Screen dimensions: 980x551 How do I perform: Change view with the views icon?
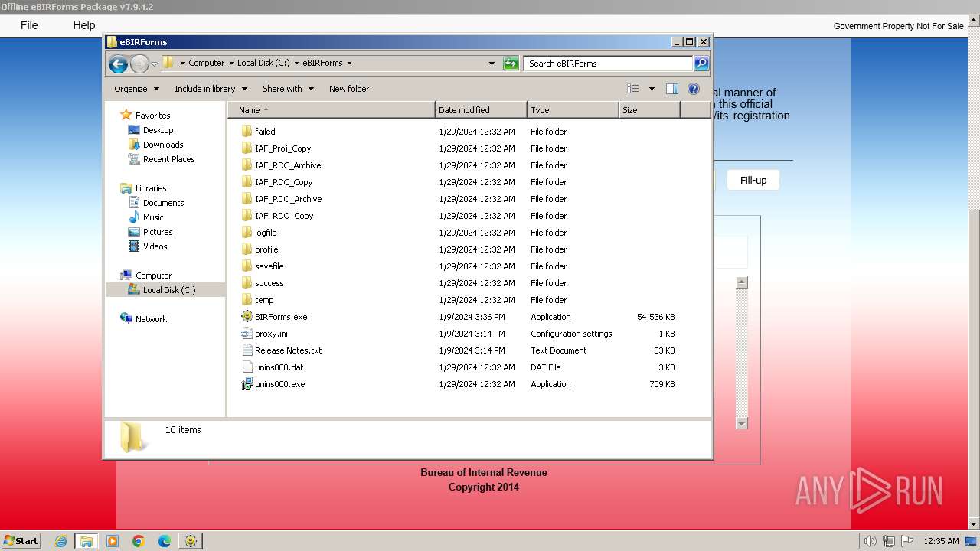click(x=633, y=89)
